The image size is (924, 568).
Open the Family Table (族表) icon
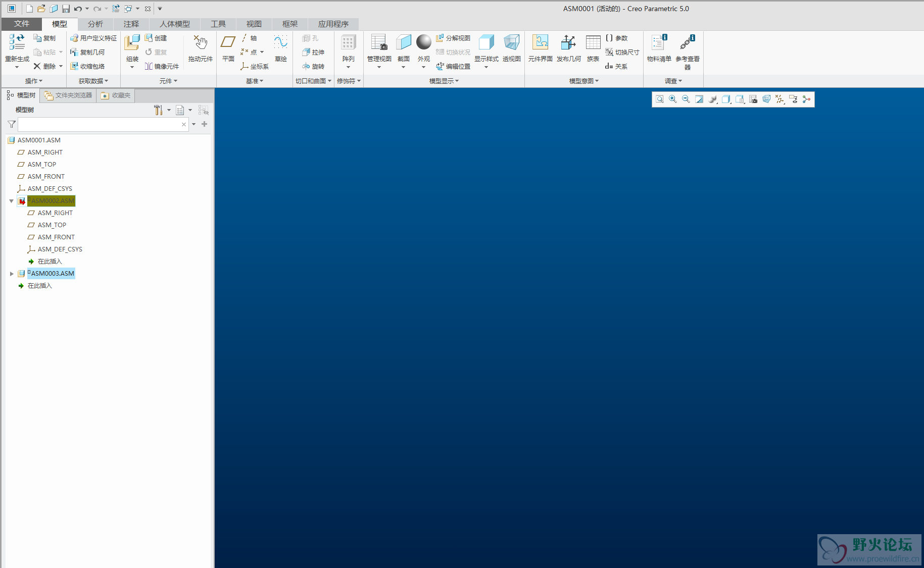point(593,42)
